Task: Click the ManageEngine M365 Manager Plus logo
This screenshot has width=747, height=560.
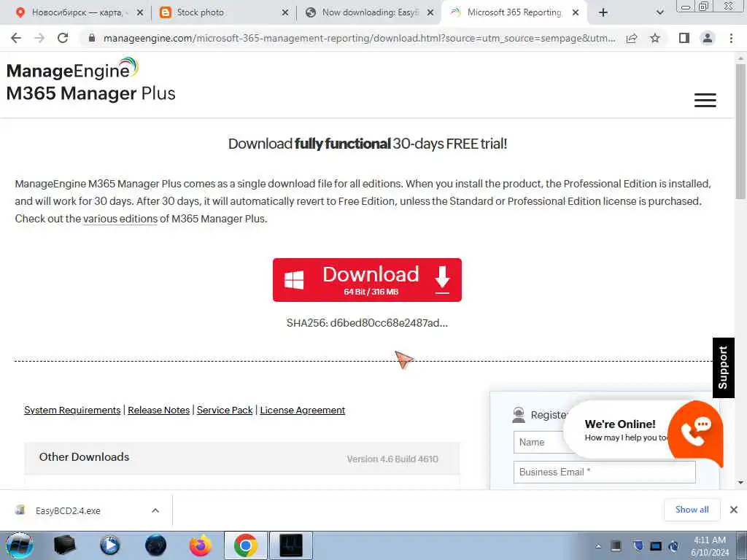Action: [x=90, y=80]
